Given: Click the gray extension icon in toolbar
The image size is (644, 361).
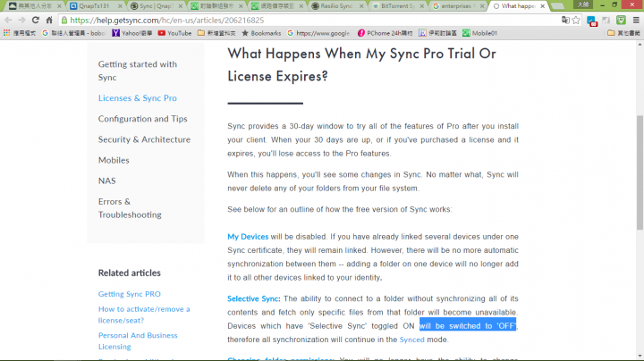Looking at the screenshot, I should click(x=606, y=20).
